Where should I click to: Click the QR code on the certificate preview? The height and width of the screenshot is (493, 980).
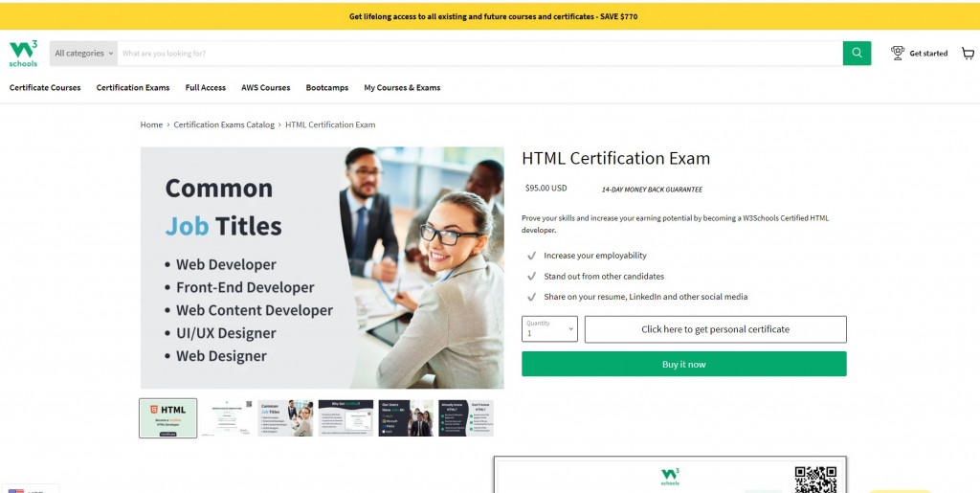click(815, 480)
